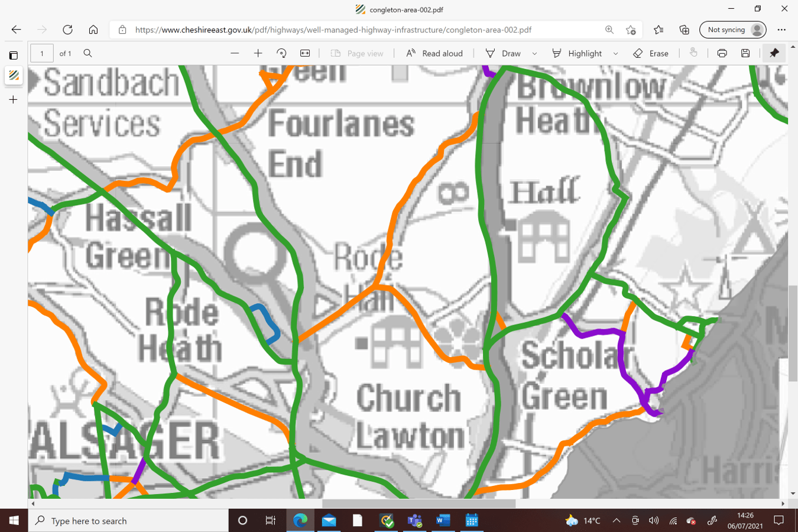This screenshot has height=532, width=798.
Task: Unpin the PDF toolbar
Action: point(774,53)
